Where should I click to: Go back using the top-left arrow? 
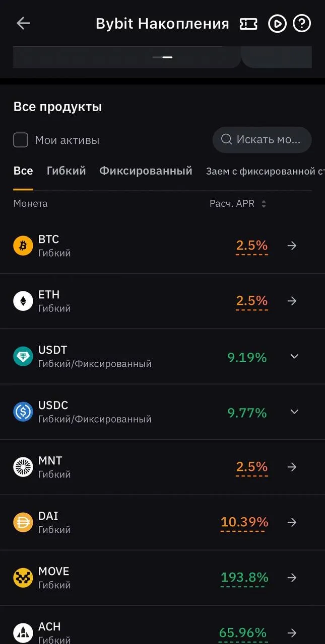coord(23,23)
